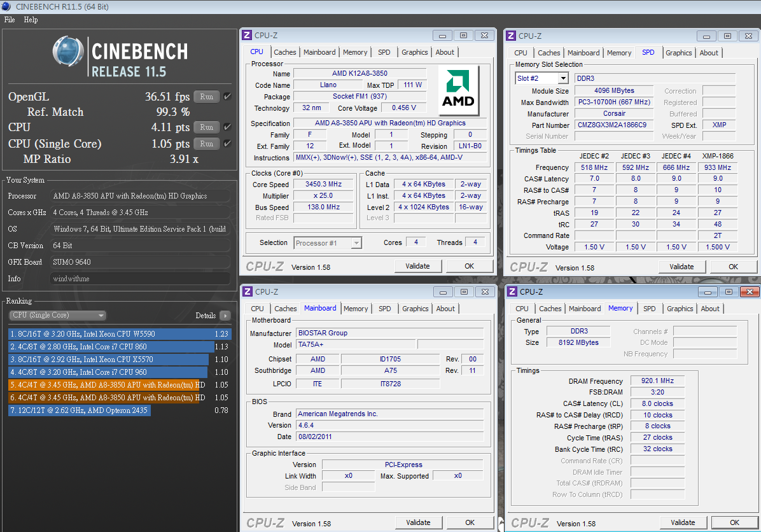This screenshot has width=761, height=532.
Task: Click the BIOS date 08/02/2011
Action: (x=390, y=437)
